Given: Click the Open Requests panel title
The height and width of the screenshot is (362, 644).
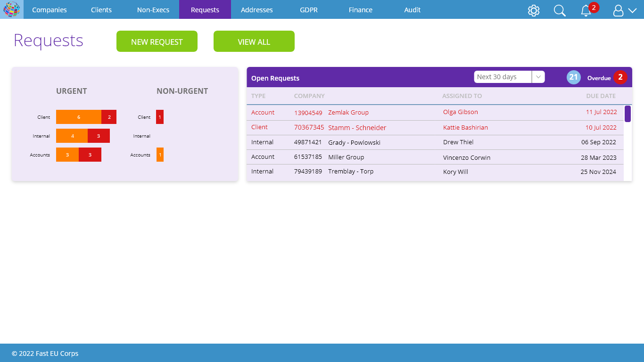Looking at the screenshot, I should point(275,78).
